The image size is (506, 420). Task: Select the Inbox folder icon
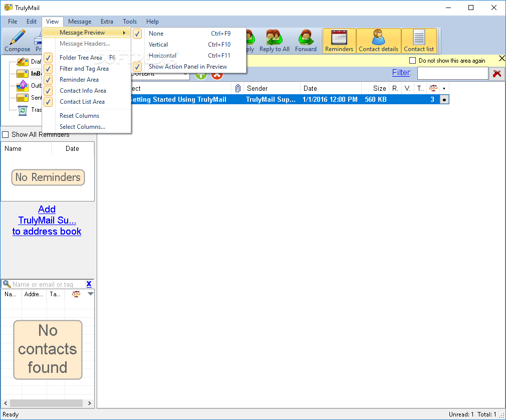pyautogui.click(x=23, y=74)
